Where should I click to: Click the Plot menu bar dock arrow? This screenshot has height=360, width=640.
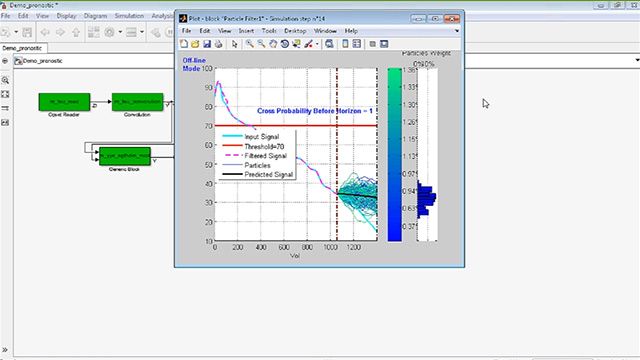(457, 31)
